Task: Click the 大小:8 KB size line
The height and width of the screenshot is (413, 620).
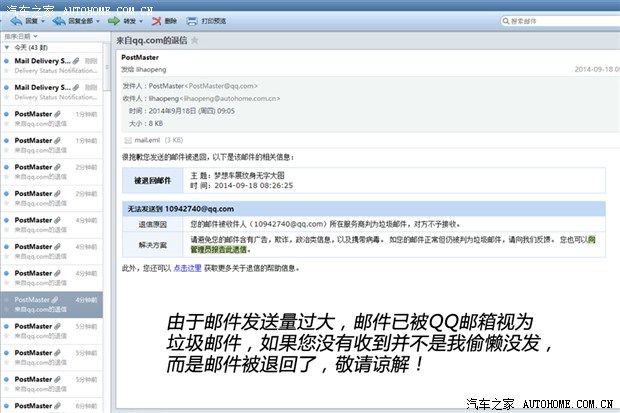Action: [146, 124]
